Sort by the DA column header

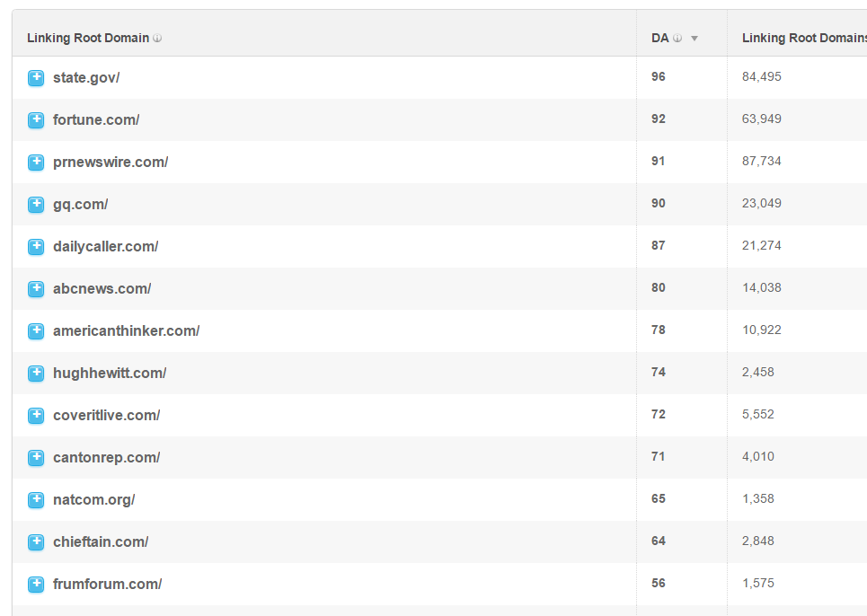[x=660, y=38]
